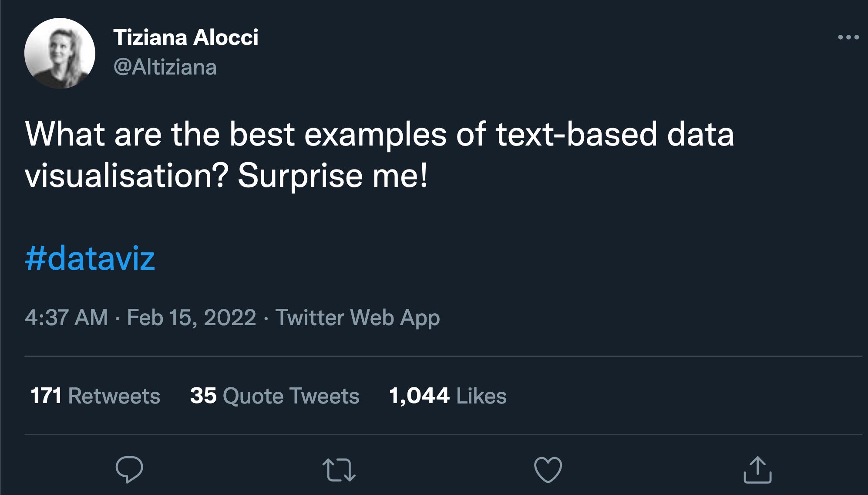868x495 pixels.
Task: Click the word "visualisation?" in the tweet
Action: pos(127,176)
